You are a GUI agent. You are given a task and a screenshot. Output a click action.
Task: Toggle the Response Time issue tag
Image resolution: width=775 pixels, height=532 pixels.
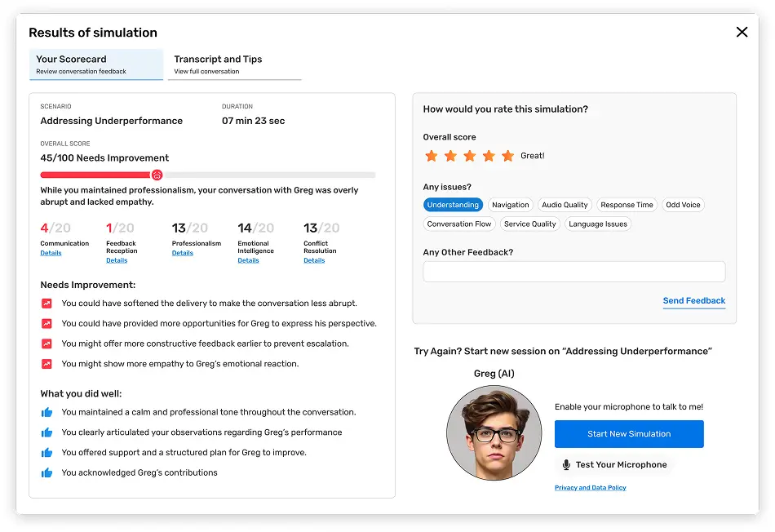coord(627,205)
